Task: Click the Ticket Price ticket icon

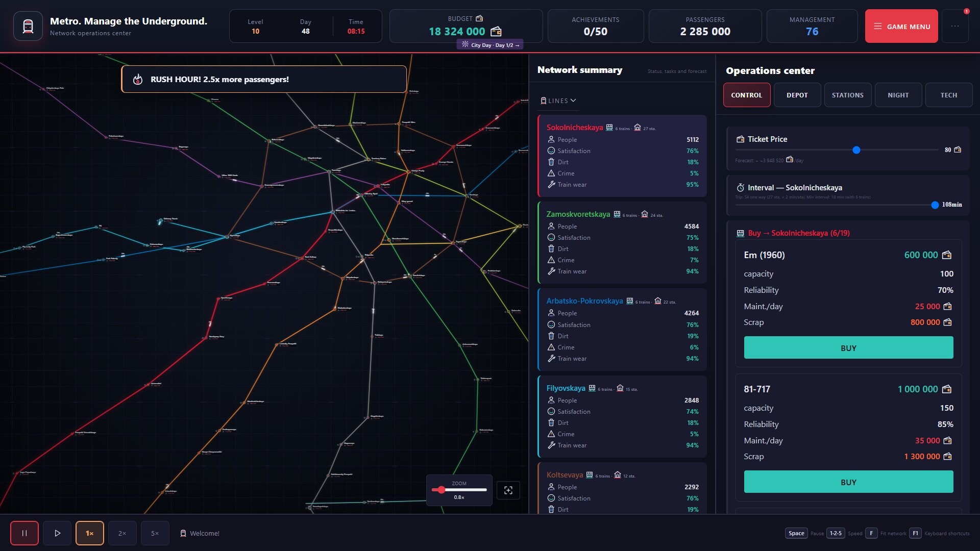Action: 740,139
